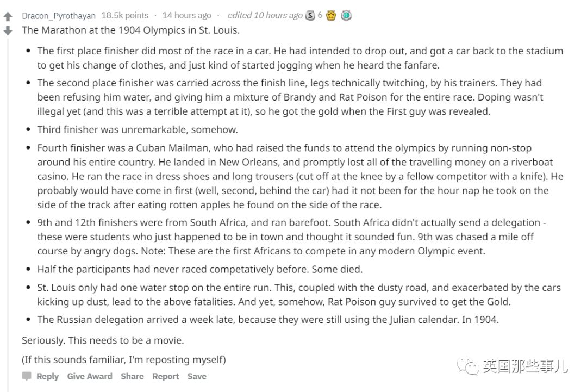Click Give Award
Viewport: 587px width, 392px height.
click(x=89, y=376)
